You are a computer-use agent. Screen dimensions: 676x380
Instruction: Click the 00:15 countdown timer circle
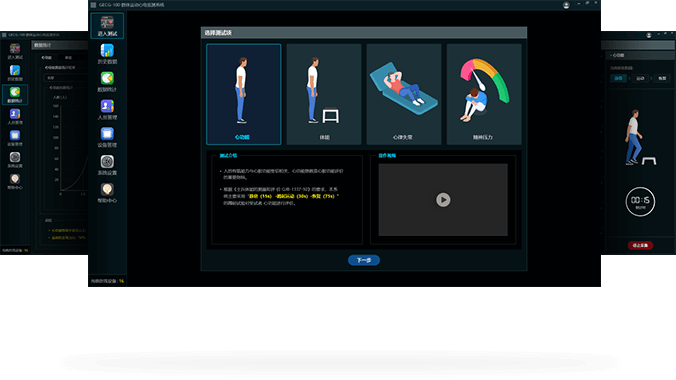pyautogui.click(x=640, y=201)
